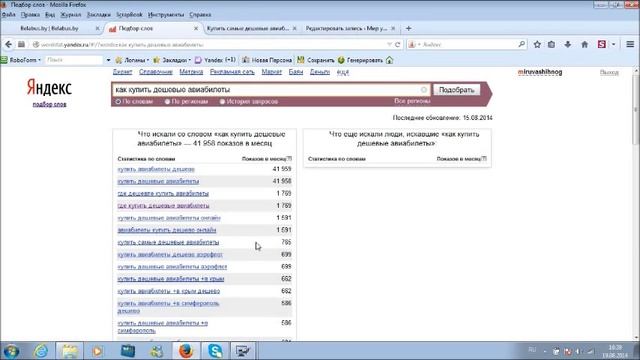Image resolution: width=640 pixels, height=360 pixels.
Task: Open the Windows Start orb
Action: [11, 351]
